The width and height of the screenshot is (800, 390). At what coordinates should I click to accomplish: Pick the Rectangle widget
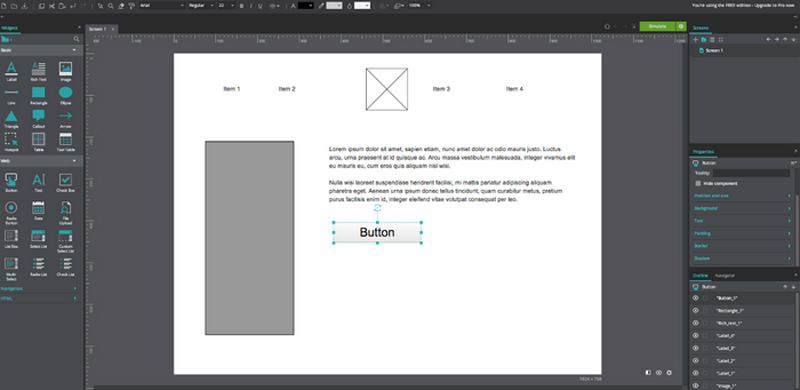pos(38,95)
